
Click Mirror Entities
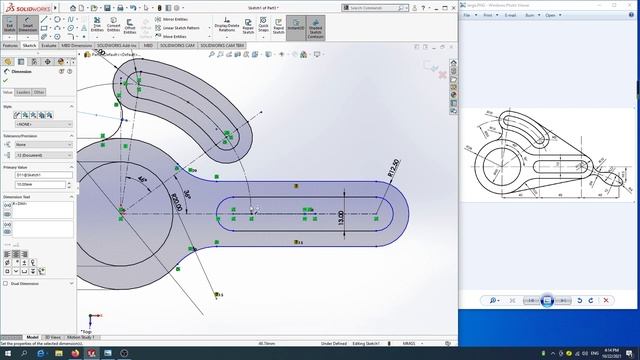[171, 19]
